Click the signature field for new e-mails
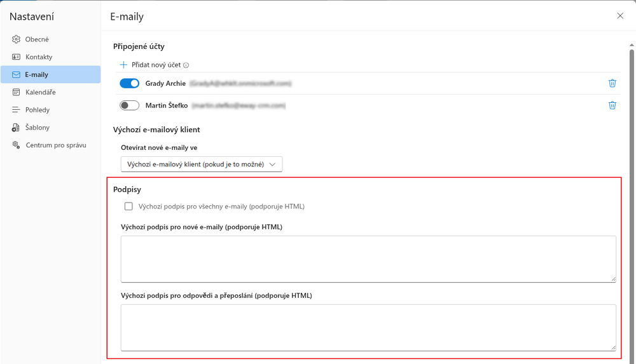The width and height of the screenshot is (636, 364). 368,259
